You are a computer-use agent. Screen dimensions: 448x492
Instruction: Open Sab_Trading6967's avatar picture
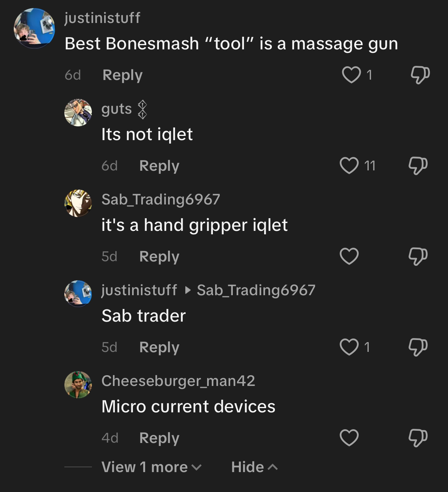[78, 203]
